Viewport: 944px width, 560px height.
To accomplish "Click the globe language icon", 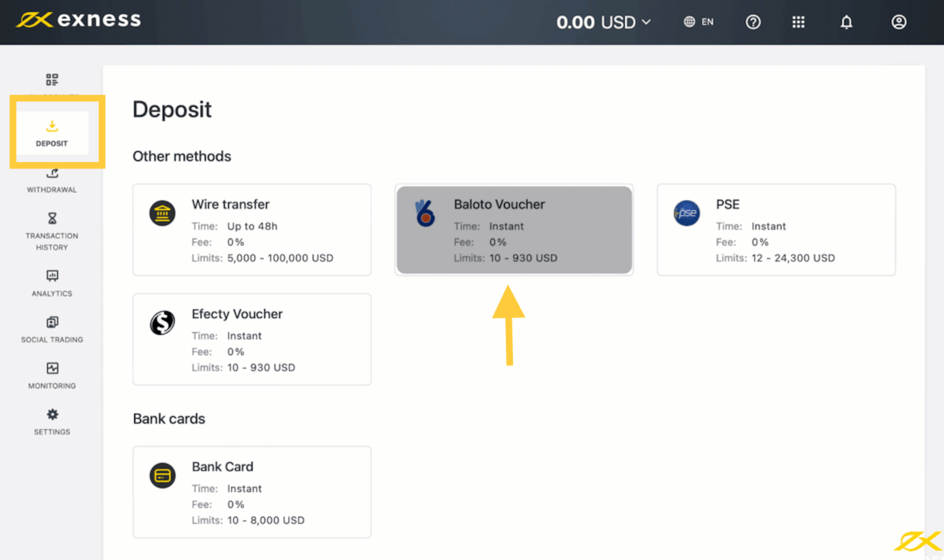I will 689,22.
